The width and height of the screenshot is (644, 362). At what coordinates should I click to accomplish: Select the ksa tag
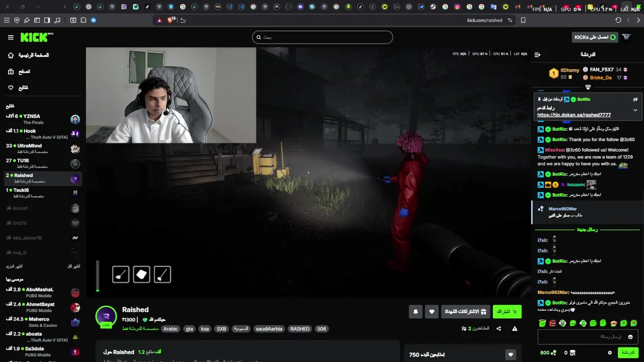(x=205, y=329)
